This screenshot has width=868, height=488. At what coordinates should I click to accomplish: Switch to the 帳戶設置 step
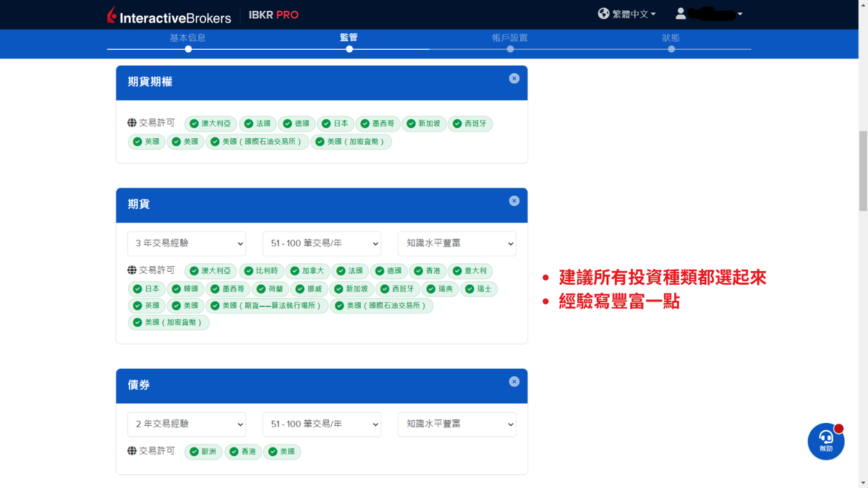[510, 38]
